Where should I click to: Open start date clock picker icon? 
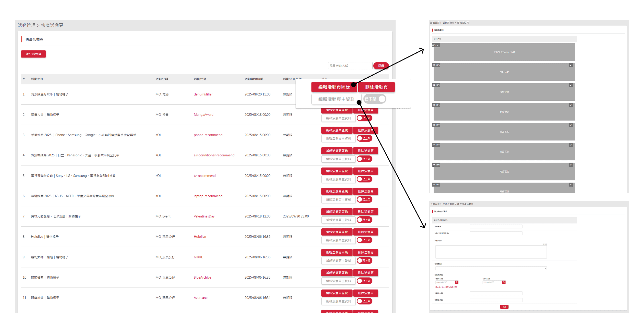[456, 282]
